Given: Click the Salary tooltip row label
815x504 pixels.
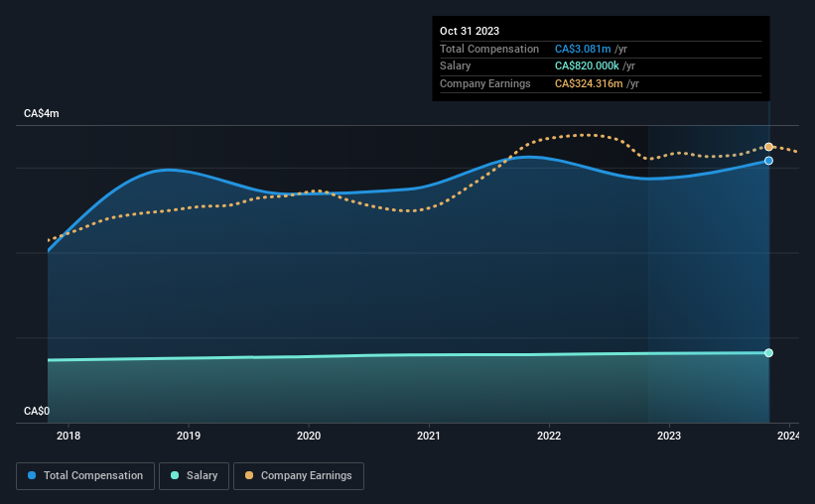Looking at the screenshot, I should click(456, 66).
